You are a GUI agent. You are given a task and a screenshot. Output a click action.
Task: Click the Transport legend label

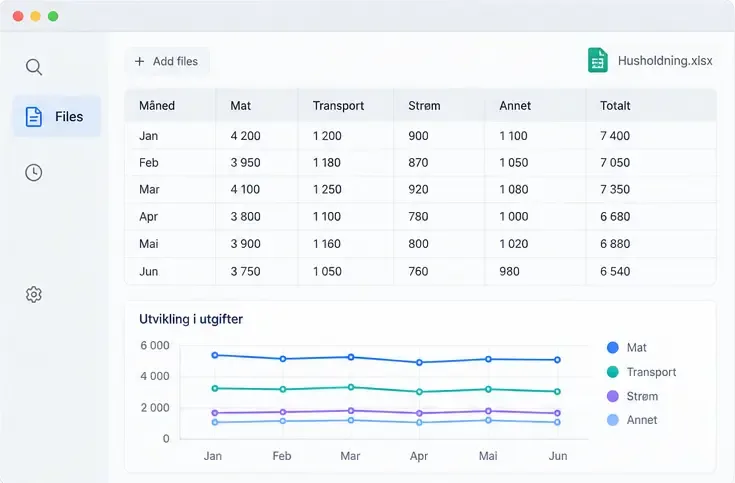pyautogui.click(x=651, y=372)
